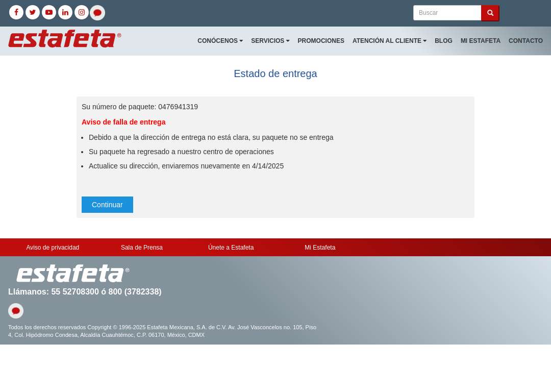Viewport: 551px width, 392px height.
Task: Open the Sala de Prensa footer link
Action: coord(142,248)
